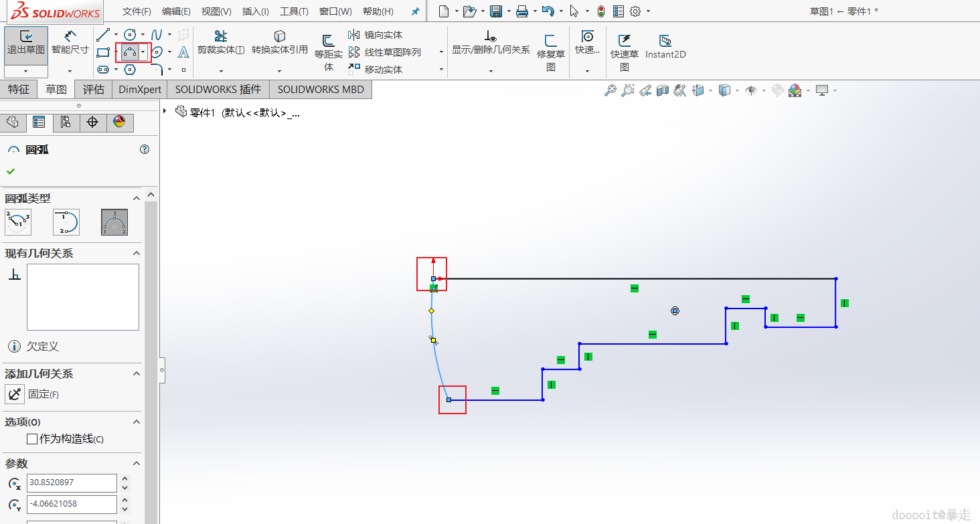The height and width of the screenshot is (524, 980).
Task: Click 剪裁实体 trim entities tool
Action: 221,43
